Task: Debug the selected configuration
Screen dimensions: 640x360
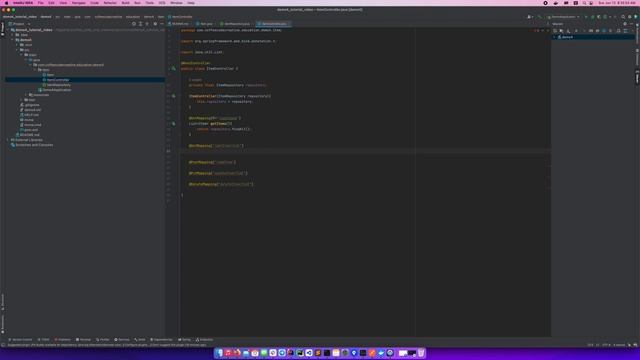Action: pyautogui.click(x=593, y=17)
